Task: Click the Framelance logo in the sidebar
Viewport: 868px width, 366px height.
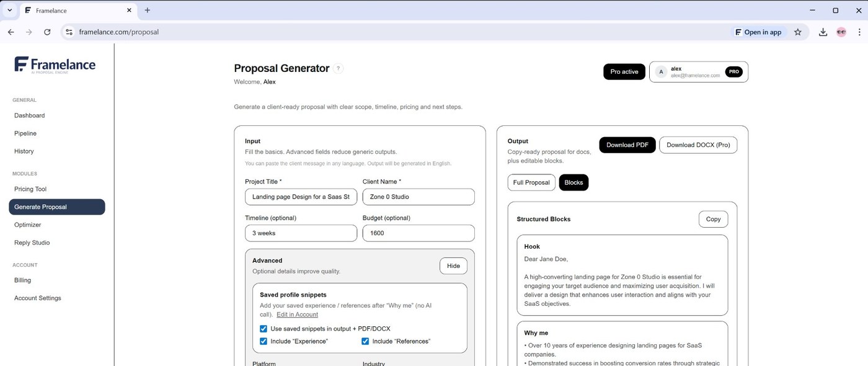Action: coord(55,64)
